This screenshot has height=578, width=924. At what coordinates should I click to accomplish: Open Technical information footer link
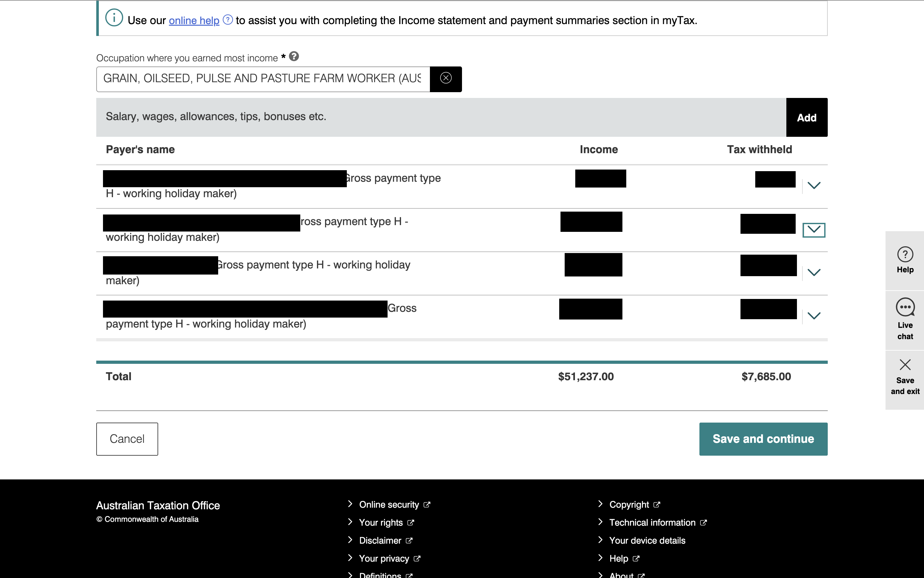[x=658, y=522]
